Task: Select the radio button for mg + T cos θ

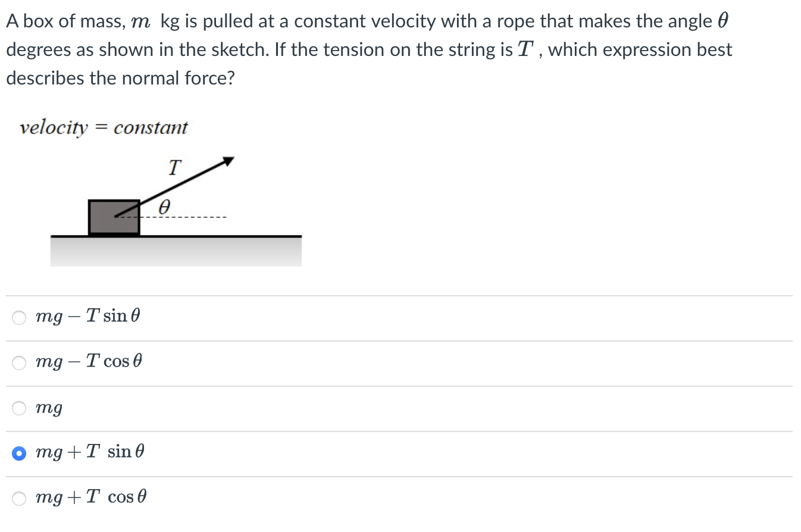Action: click(x=18, y=499)
